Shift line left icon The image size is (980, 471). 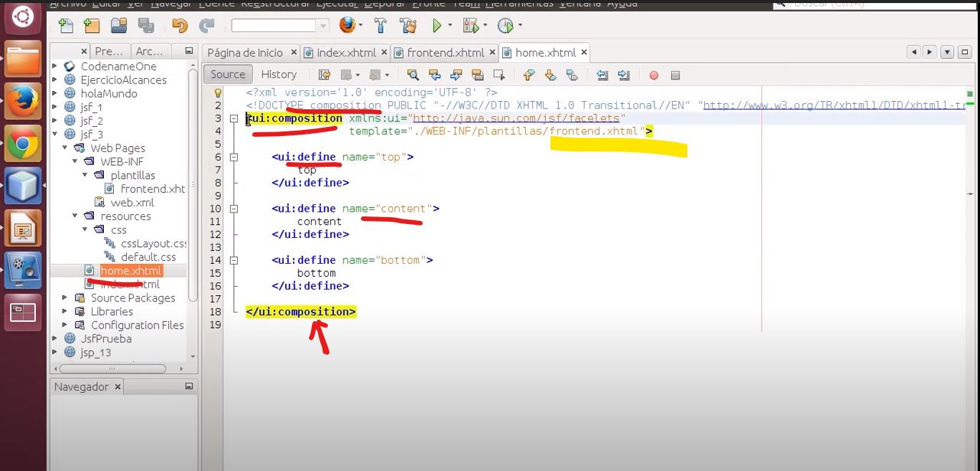[x=602, y=75]
